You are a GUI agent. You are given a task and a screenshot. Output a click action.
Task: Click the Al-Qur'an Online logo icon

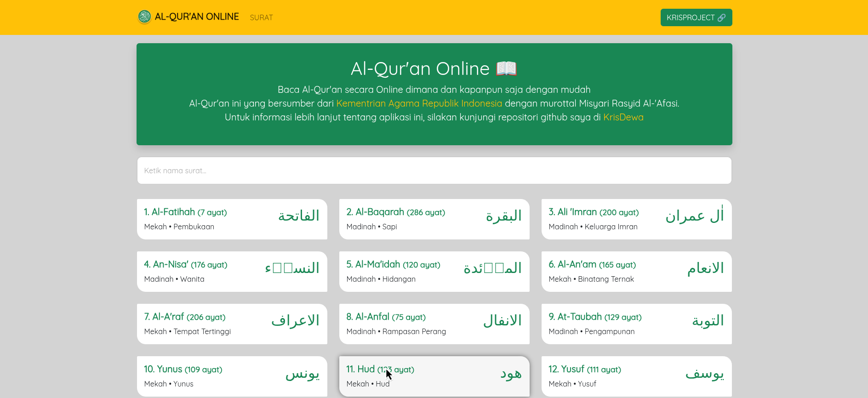click(x=144, y=17)
